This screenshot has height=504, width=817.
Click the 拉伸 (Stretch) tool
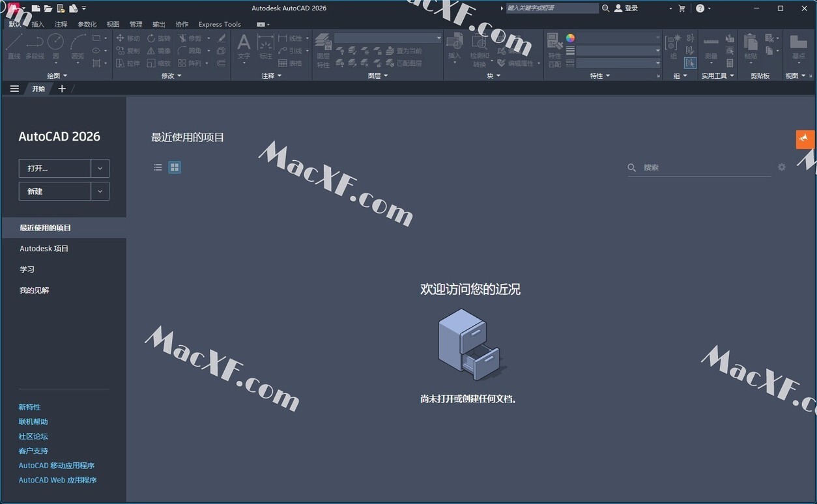128,63
